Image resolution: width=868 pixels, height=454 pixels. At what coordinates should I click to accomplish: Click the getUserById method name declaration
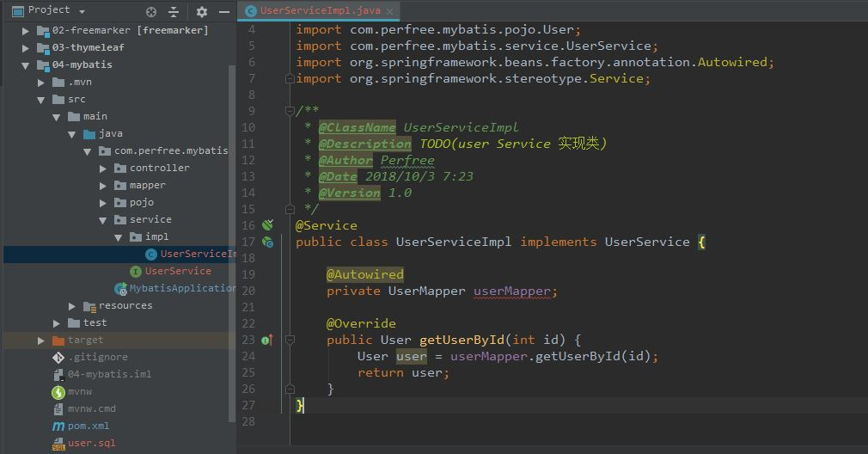coord(462,340)
